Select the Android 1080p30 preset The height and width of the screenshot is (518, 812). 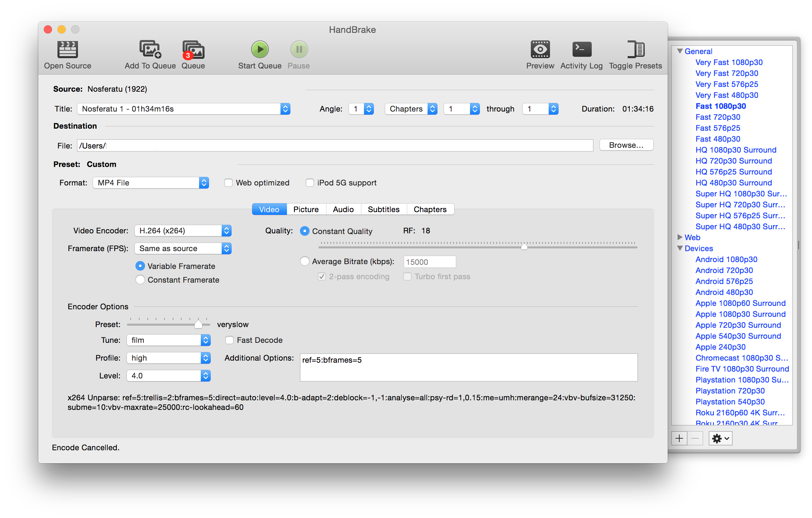726,259
